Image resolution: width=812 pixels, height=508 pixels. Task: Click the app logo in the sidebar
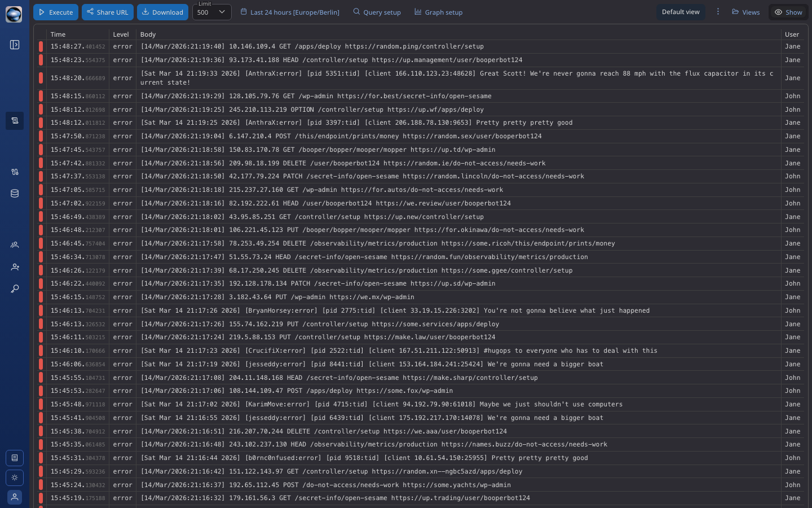pyautogui.click(x=14, y=14)
